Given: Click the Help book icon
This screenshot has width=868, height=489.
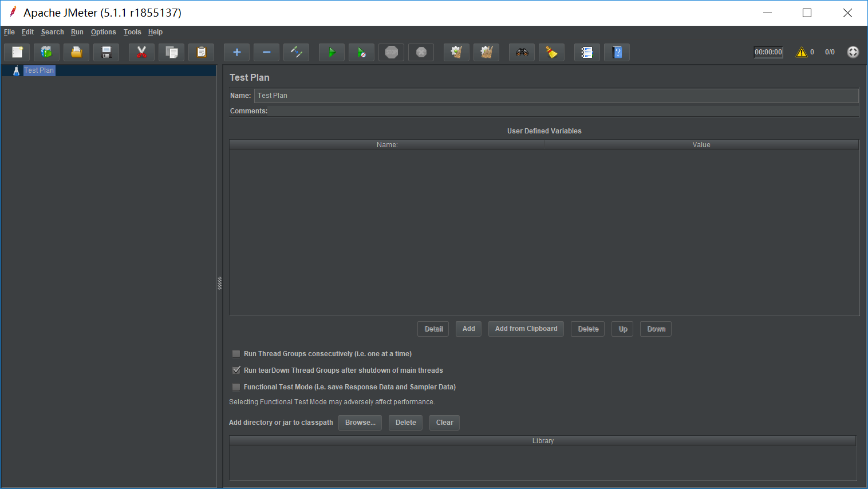Looking at the screenshot, I should coord(617,52).
